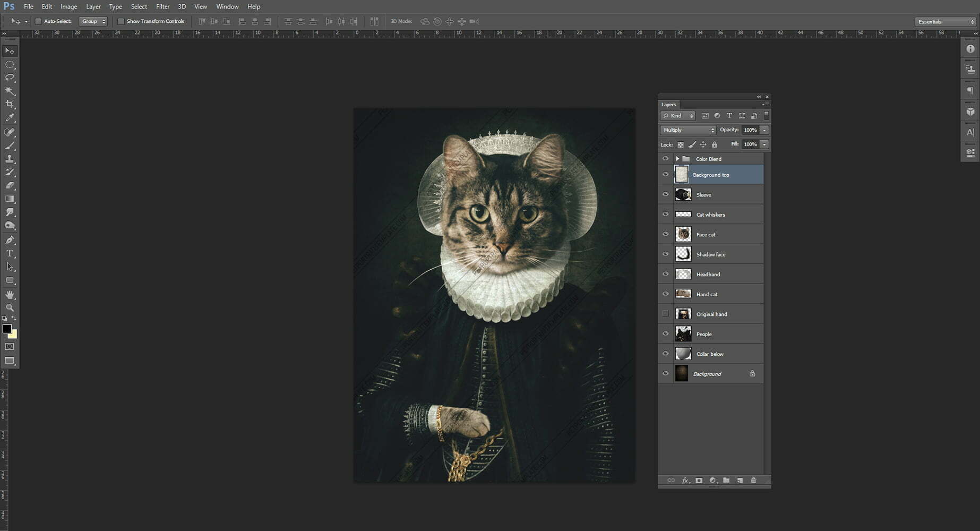Click the foreground color swatch

click(x=7, y=329)
